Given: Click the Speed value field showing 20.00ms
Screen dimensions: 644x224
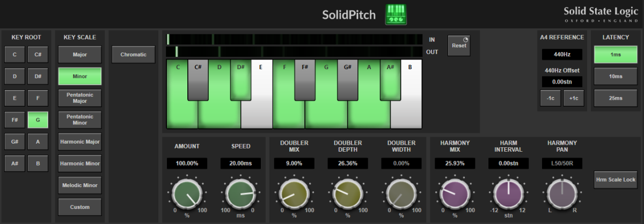Looking at the screenshot, I should point(240,163).
